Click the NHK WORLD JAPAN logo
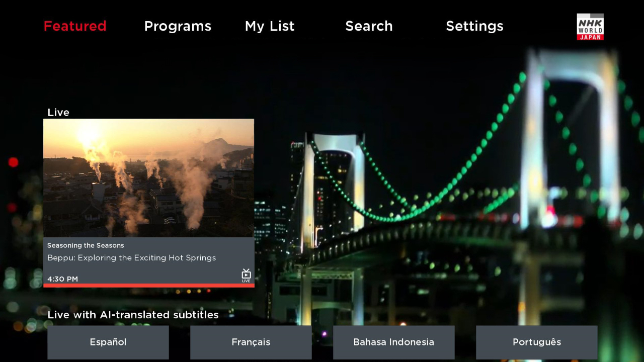Image resolution: width=644 pixels, height=362 pixels. pyautogui.click(x=589, y=26)
